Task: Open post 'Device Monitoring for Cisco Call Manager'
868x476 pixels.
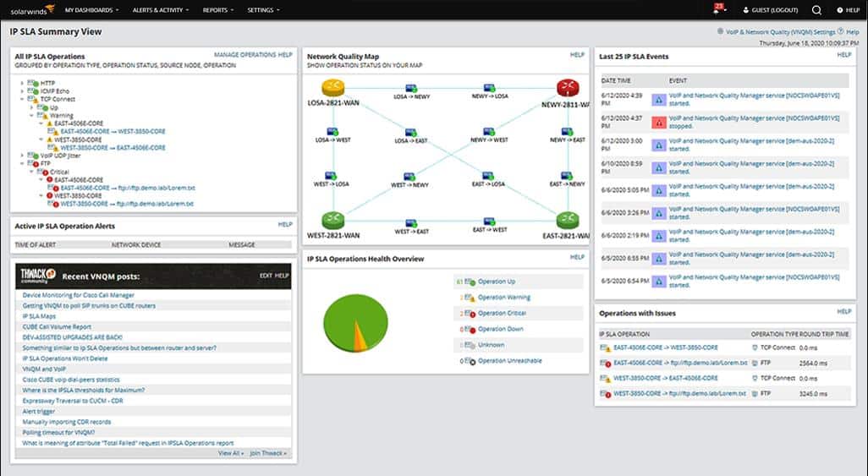Action: (78, 295)
